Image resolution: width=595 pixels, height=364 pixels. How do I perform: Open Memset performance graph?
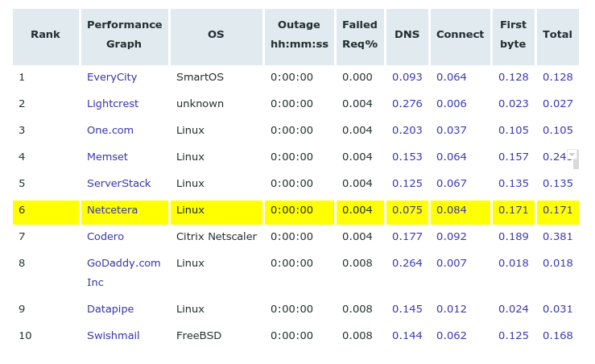pyautogui.click(x=107, y=157)
